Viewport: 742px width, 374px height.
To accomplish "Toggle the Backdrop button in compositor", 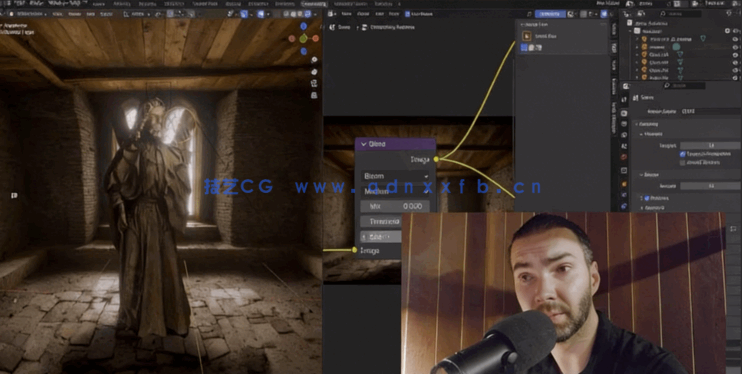I will 550,14.
